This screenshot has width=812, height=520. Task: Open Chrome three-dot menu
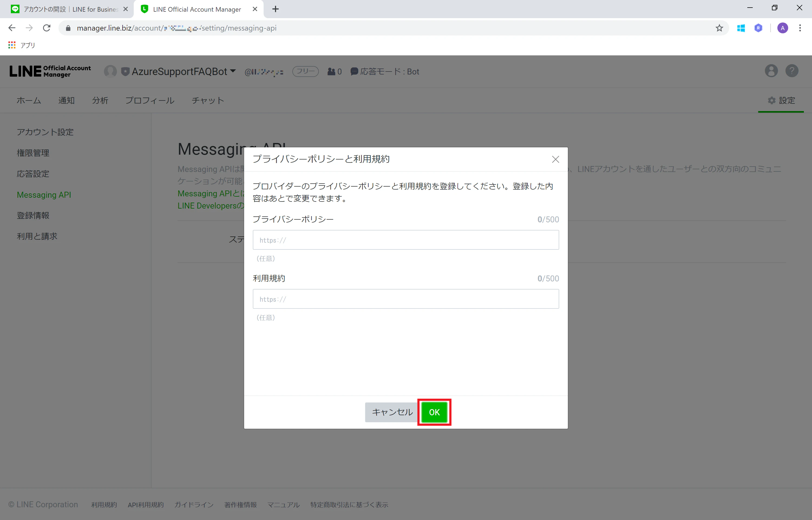coord(800,28)
